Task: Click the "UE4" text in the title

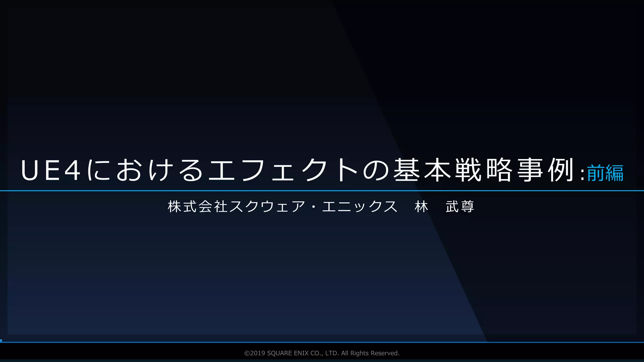Action: click(x=50, y=170)
